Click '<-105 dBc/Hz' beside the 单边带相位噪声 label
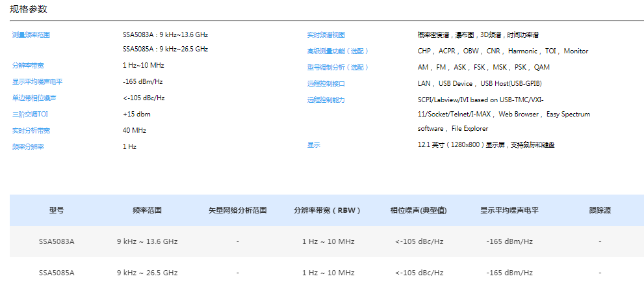 click(144, 98)
